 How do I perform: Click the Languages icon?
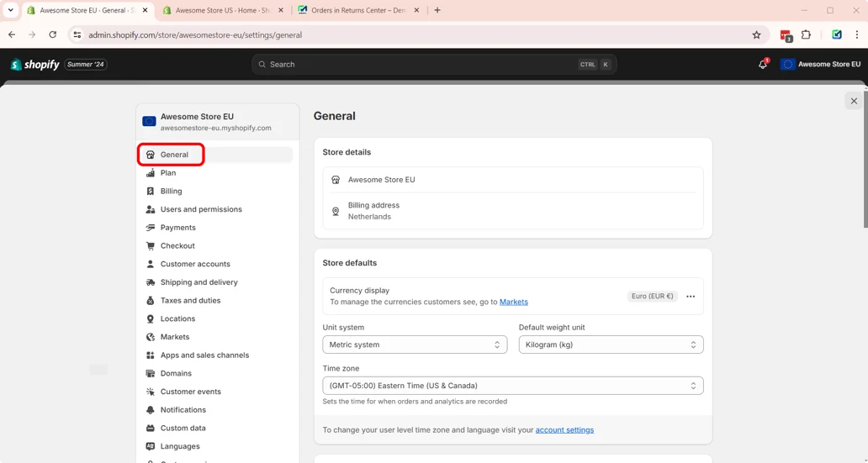click(150, 446)
